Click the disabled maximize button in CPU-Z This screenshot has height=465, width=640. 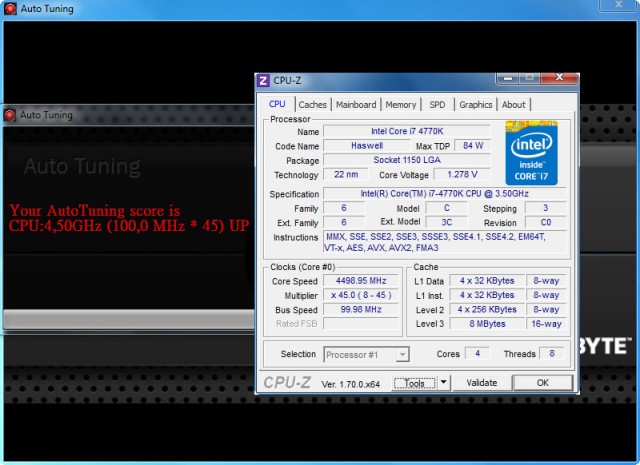[529, 78]
